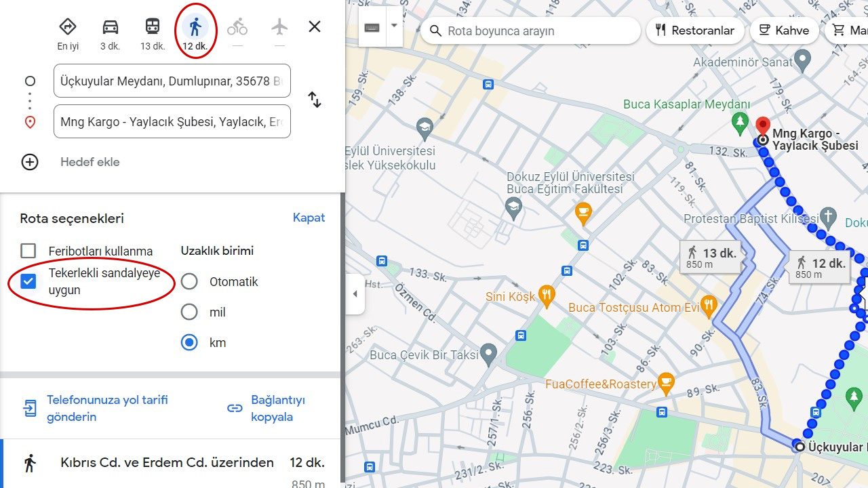This screenshot has width=868, height=488.
Task: Click bus stop icon on 133. Sk.
Action: pos(382,260)
